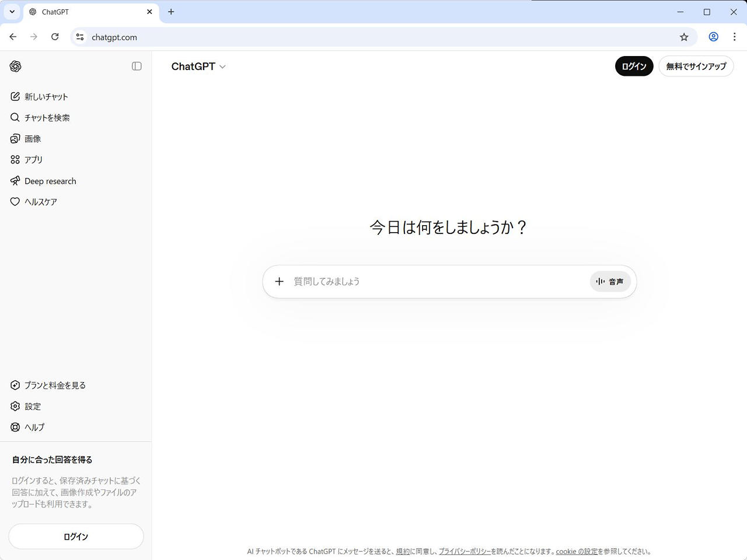Open the privacy policy (プライバシーポリシー) link

pyautogui.click(x=465, y=551)
